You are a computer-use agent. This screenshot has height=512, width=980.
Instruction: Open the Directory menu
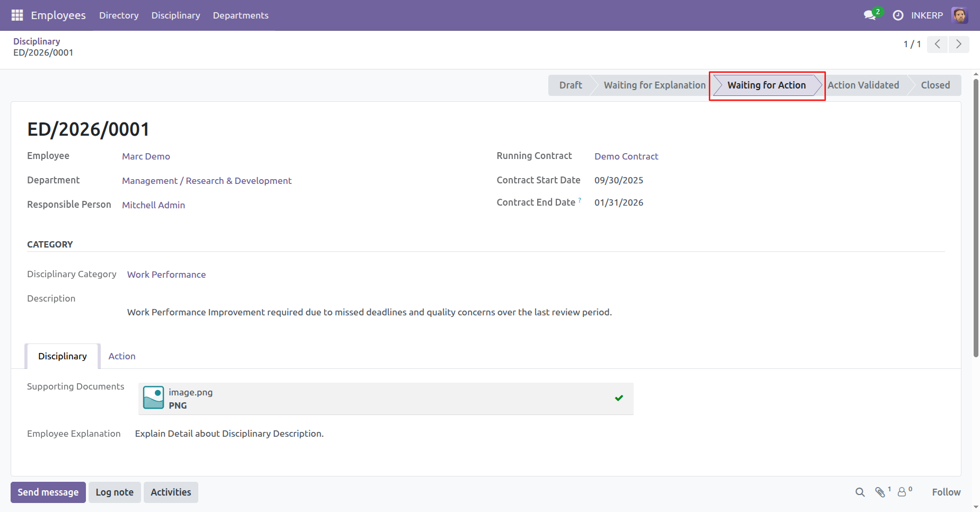119,15
